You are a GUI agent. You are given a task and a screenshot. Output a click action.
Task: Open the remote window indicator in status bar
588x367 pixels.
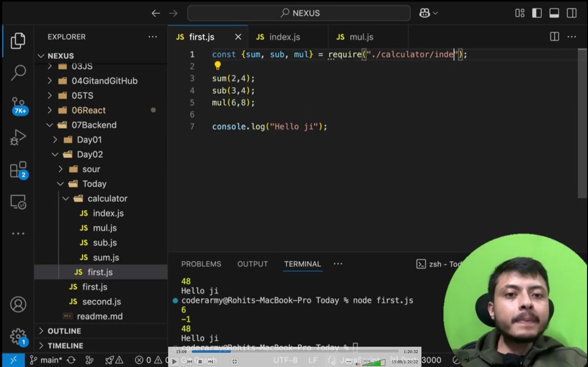point(13,360)
